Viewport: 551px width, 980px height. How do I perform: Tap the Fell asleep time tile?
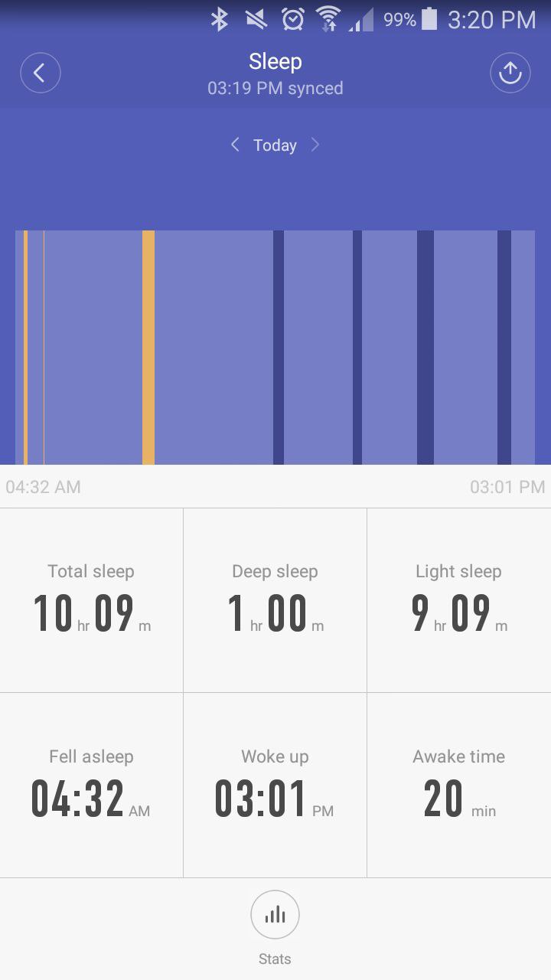point(92,786)
